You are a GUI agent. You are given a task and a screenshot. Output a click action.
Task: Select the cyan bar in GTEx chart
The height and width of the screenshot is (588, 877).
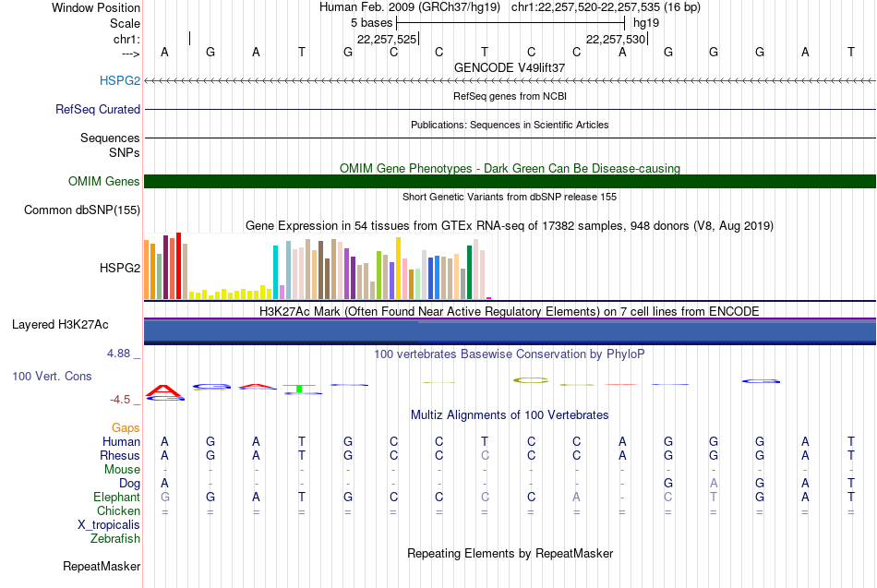(275, 272)
